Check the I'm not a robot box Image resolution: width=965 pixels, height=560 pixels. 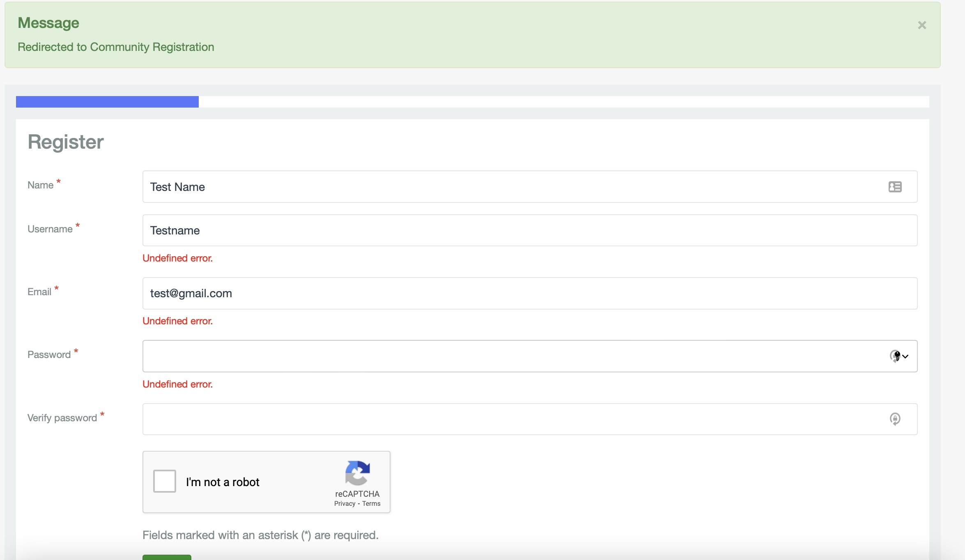coord(164,481)
